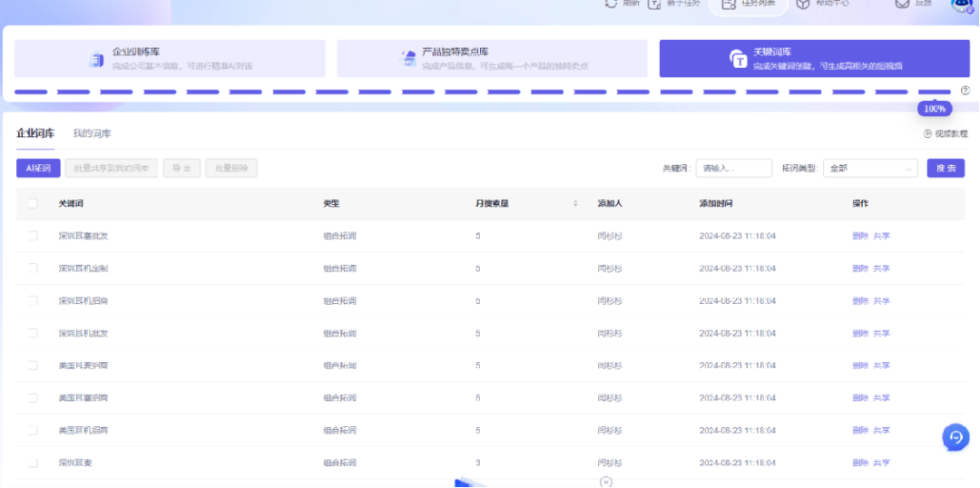Click the keyword text 美国耳机招商
Viewport: 980px width, 488px height.
coord(83,431)
